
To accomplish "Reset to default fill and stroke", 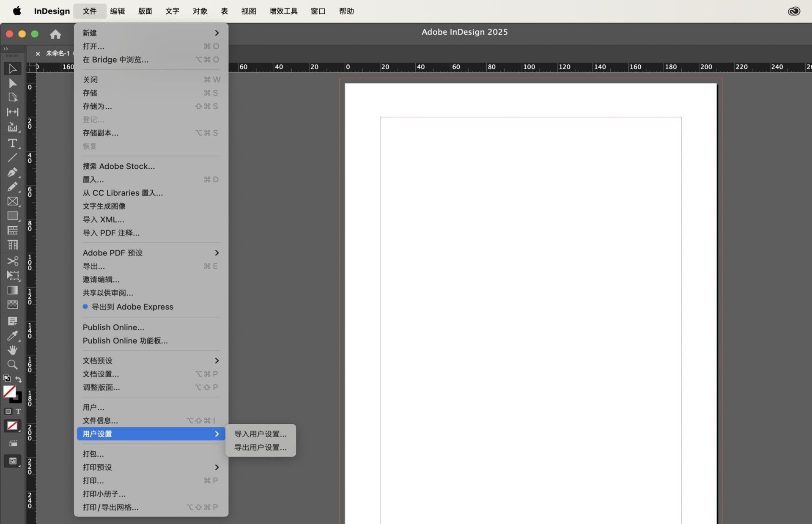I will [7, 378].
